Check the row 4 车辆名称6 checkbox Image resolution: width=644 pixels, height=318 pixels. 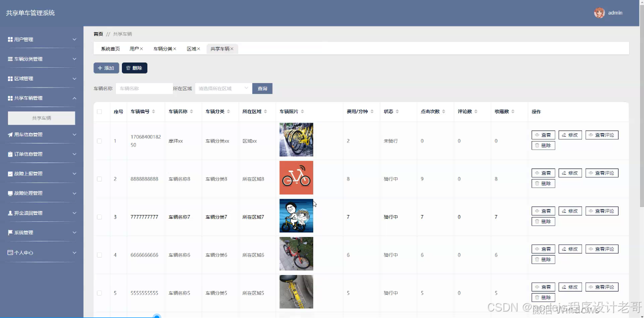point(99,255)
